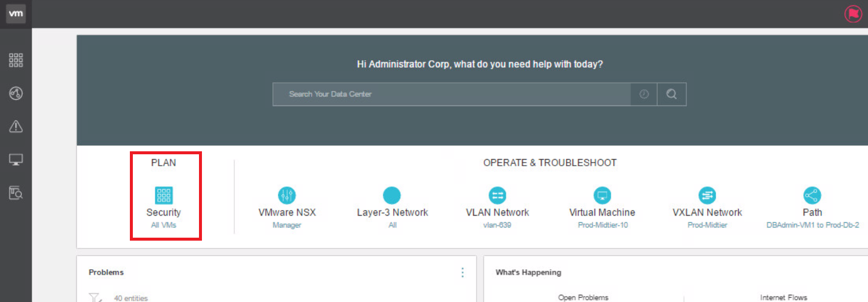
Task: Click the search magnifier button
Action: point(671,94)
